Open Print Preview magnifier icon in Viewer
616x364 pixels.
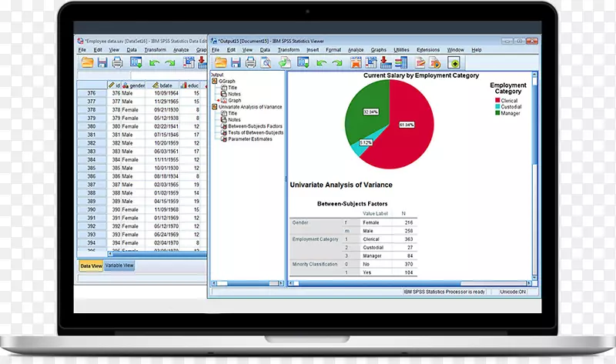pyautogui.click(x=266, y=62)
